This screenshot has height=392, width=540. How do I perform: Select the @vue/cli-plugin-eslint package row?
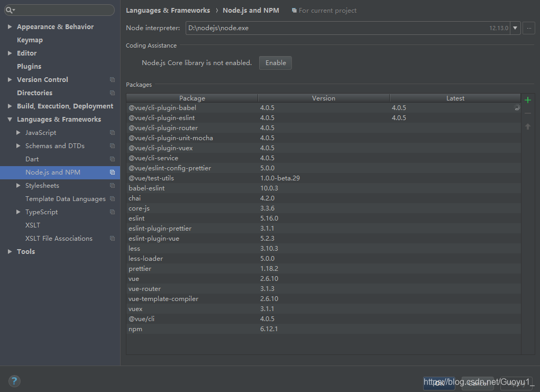pos(323,118)
